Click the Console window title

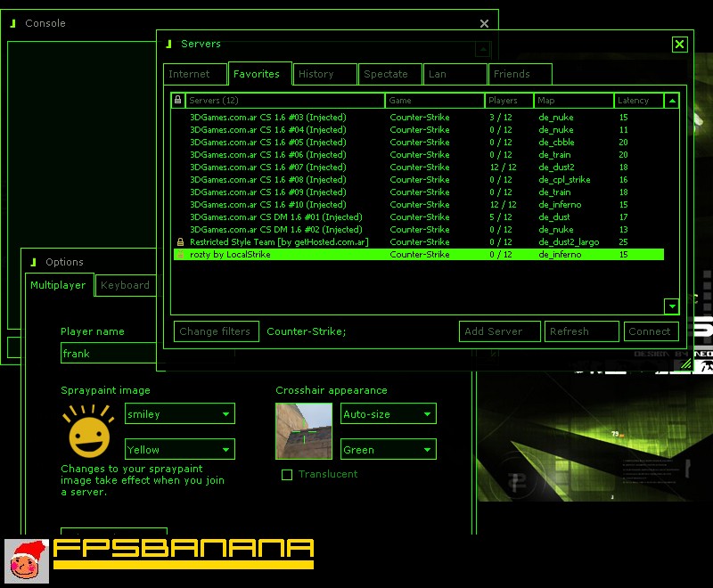(45, 23)
